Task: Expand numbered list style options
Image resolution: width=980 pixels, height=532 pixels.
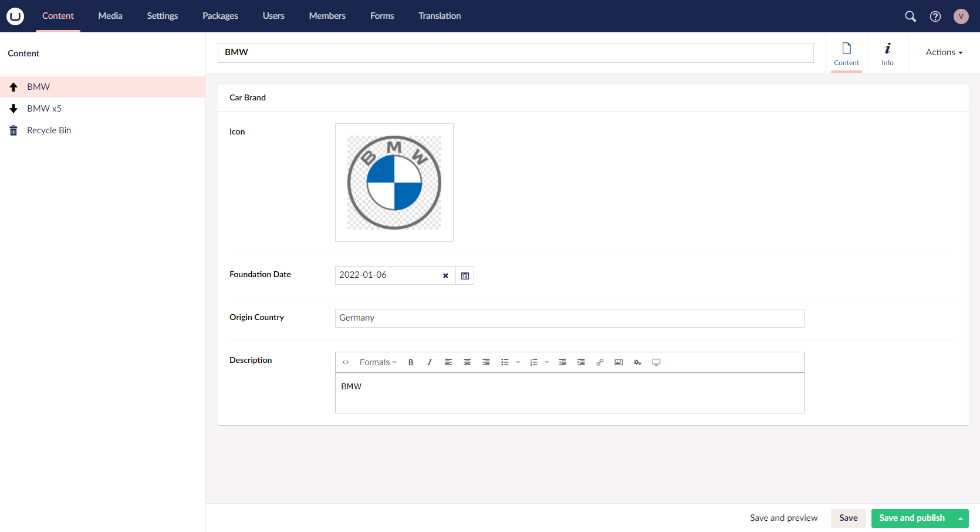Action: [547, 362]
